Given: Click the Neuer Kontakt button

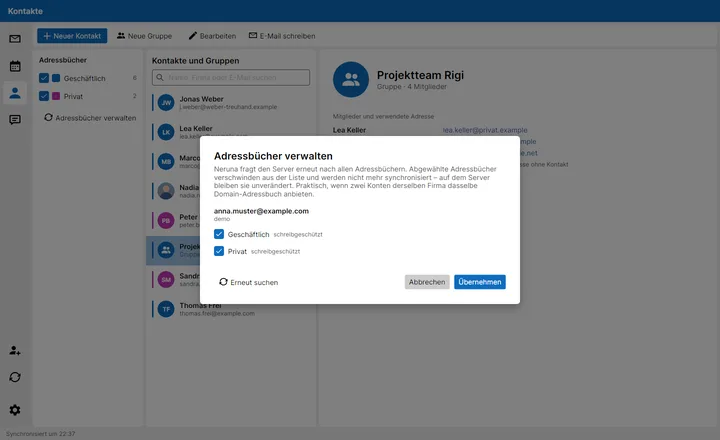Looking at the screenshot, I should pos(72,36).
